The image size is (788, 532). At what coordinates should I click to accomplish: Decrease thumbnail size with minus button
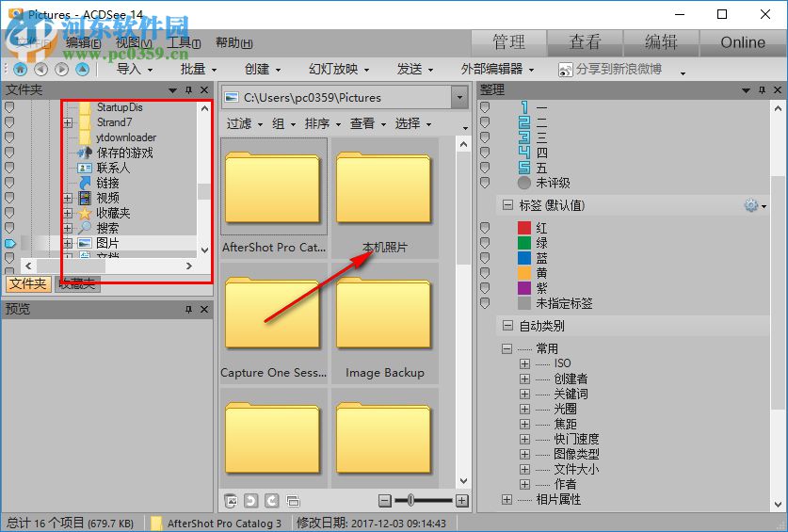384,500
